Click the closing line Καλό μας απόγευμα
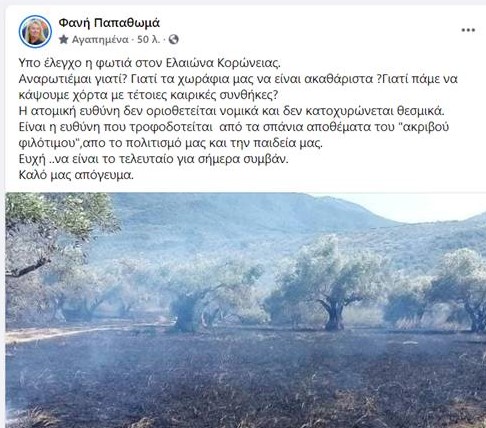The image size is (486, 428). tap(76, 175)
